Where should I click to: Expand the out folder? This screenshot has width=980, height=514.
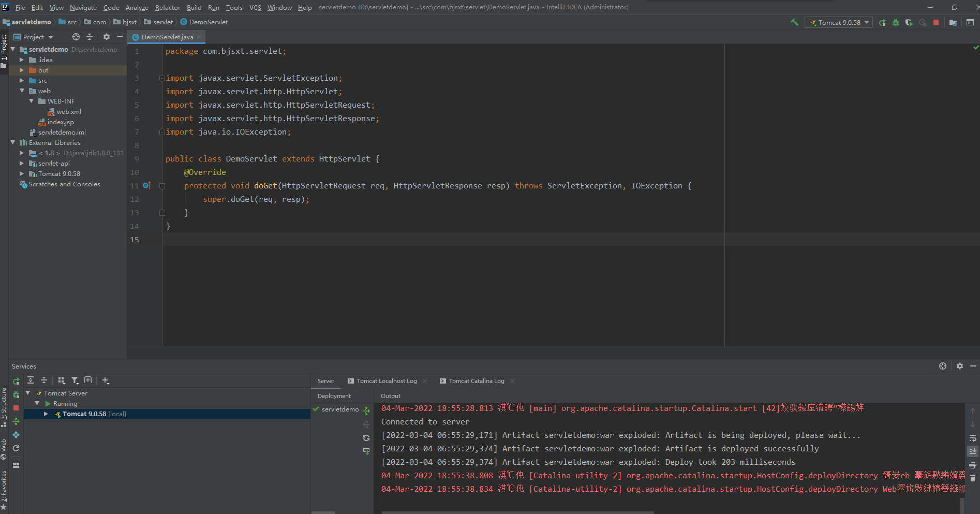pyautogui.click(x=22, y=70)
